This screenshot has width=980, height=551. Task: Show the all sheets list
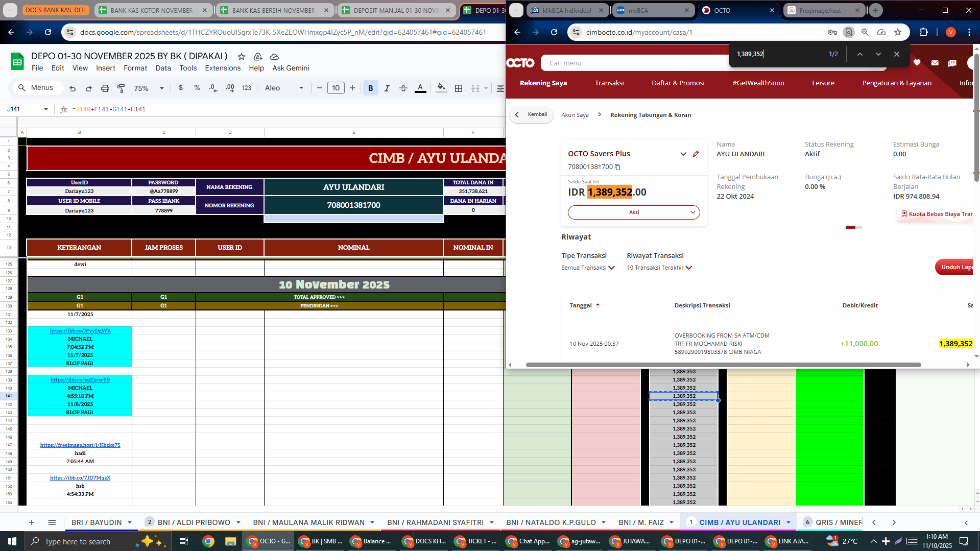(52, 522)
